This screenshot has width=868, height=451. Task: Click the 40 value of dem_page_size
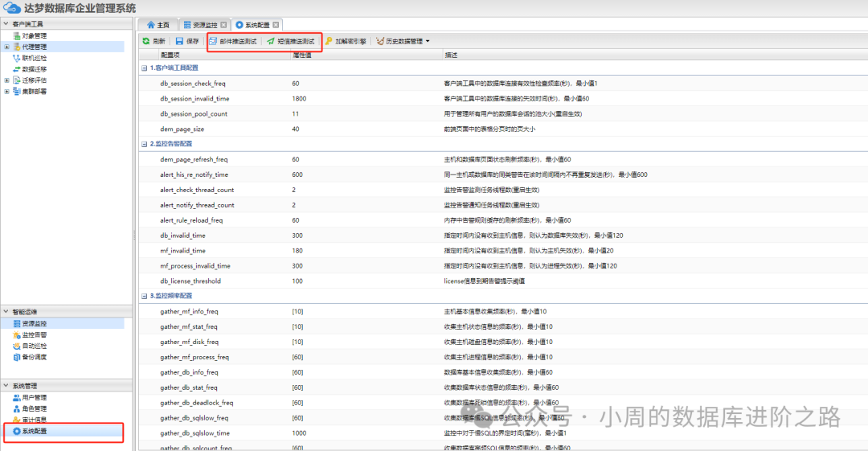[x=296, y=129]
